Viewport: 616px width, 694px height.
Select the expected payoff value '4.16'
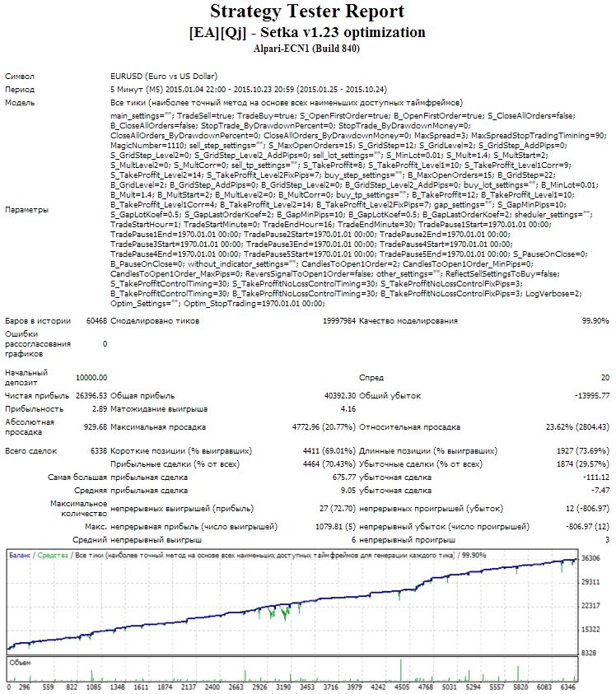(348, 409)
